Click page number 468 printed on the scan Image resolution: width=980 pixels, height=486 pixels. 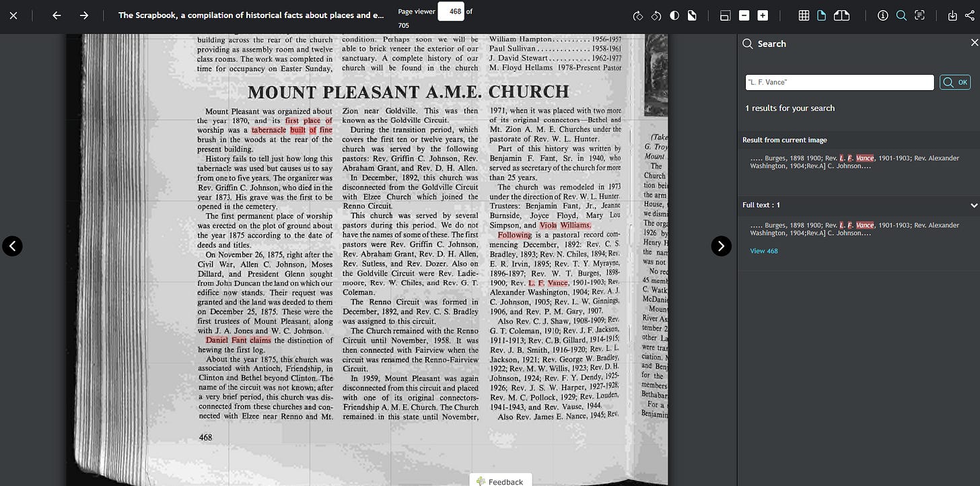coord(205,438)
